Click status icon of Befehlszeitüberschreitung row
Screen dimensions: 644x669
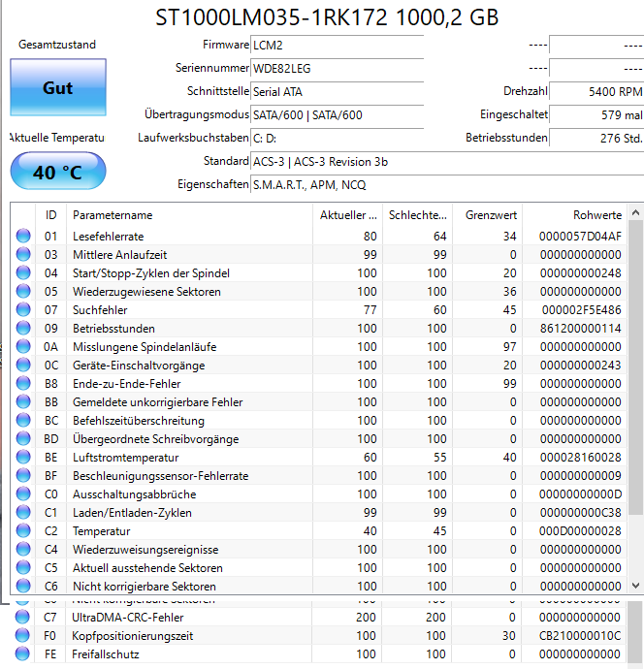pyautogui.click(x=23, y=420)
